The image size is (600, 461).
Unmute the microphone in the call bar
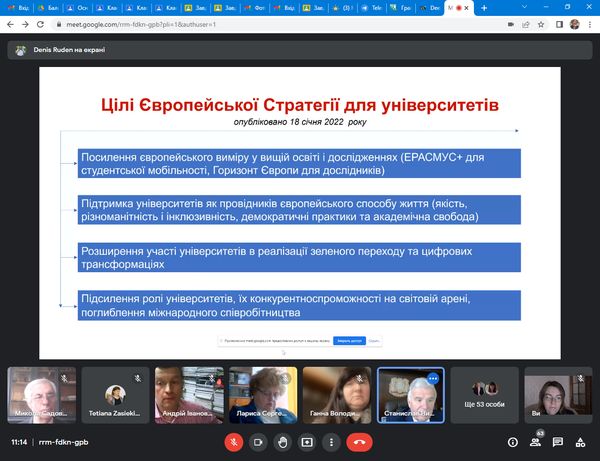232,441
